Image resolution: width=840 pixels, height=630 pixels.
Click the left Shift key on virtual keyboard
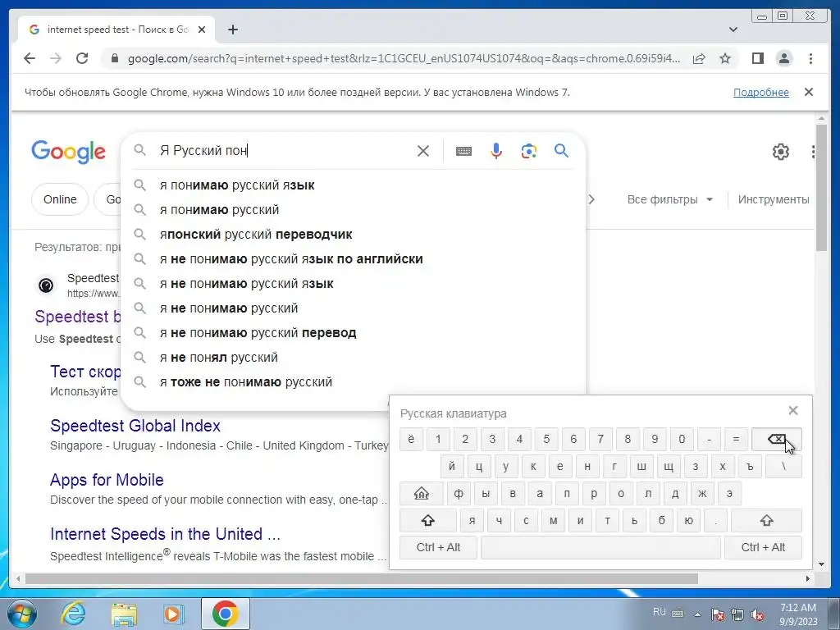pos(428,520)
